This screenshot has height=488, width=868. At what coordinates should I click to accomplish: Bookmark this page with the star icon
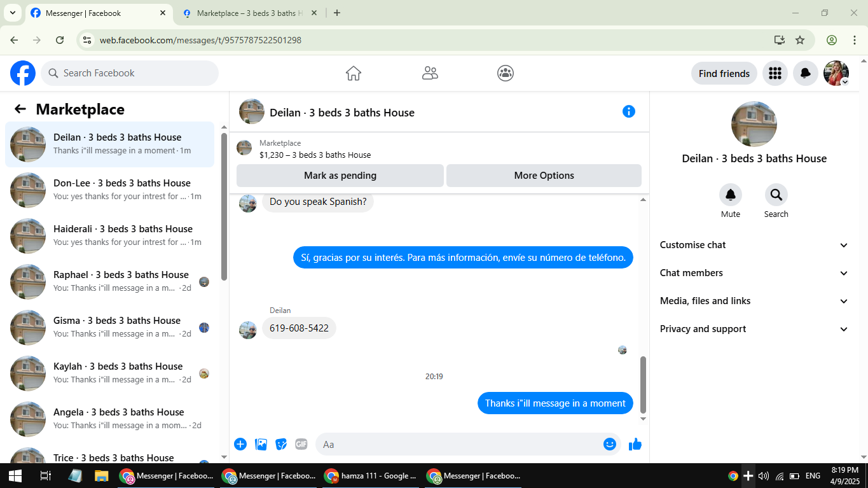(800, 40)
